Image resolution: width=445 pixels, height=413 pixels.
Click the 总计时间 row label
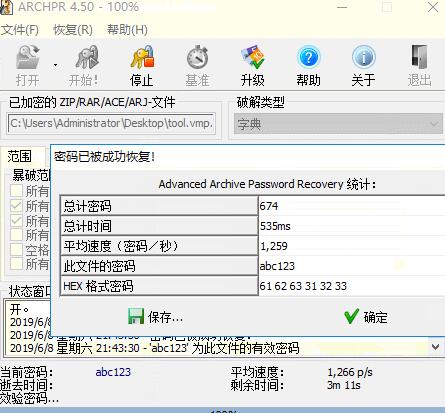[159, 226]
